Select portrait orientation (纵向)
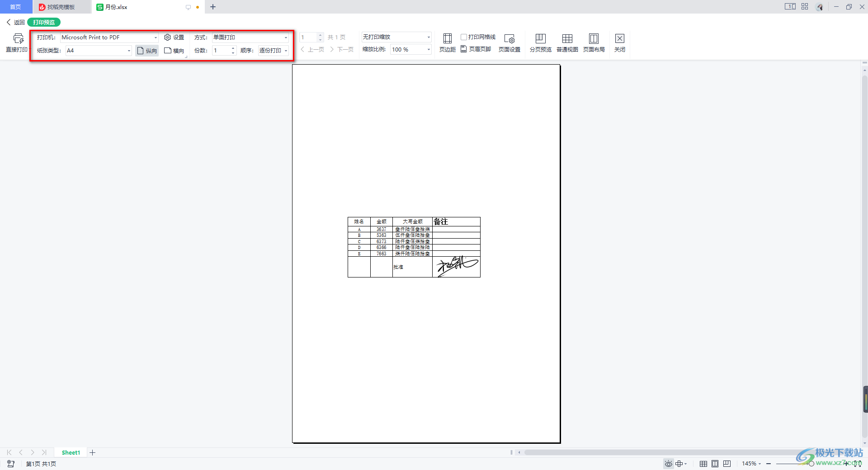The width and height of the screenshot is (868, 470). click(x=147, y=51)
